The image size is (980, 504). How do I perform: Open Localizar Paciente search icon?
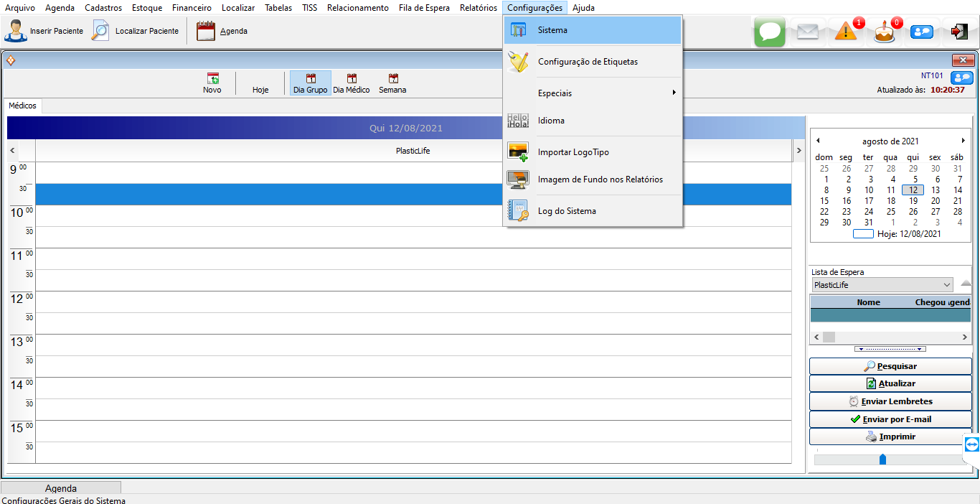pyautogui.click(x=101, y=32)
